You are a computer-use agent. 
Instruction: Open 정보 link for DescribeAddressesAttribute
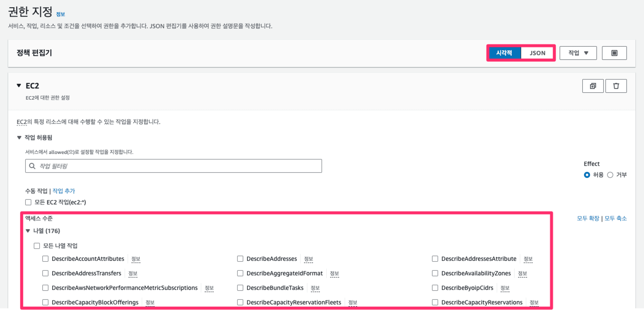tap(528, 259)
